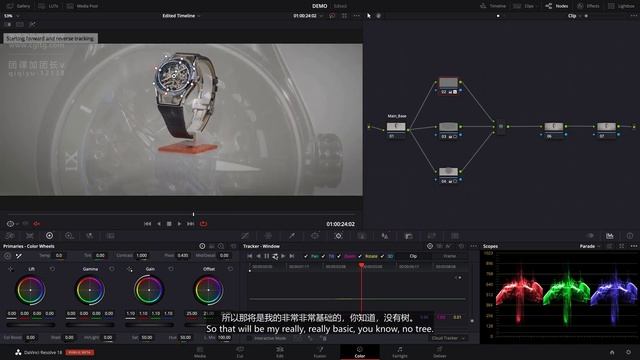The width and height of the screenshot is (640, 360).
Task: Select Clip mode in Tracker
Action: [413, 256]
